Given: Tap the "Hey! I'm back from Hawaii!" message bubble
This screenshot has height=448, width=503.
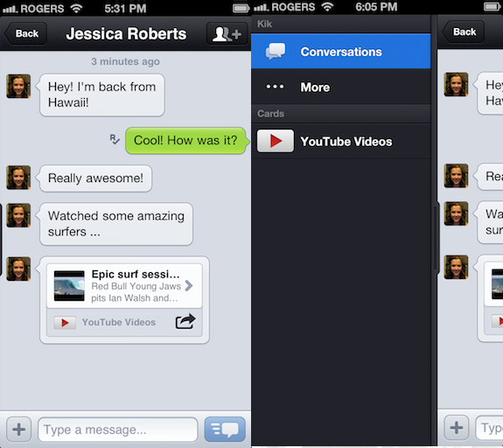Looking at the screenshot, I should [101, 95].
